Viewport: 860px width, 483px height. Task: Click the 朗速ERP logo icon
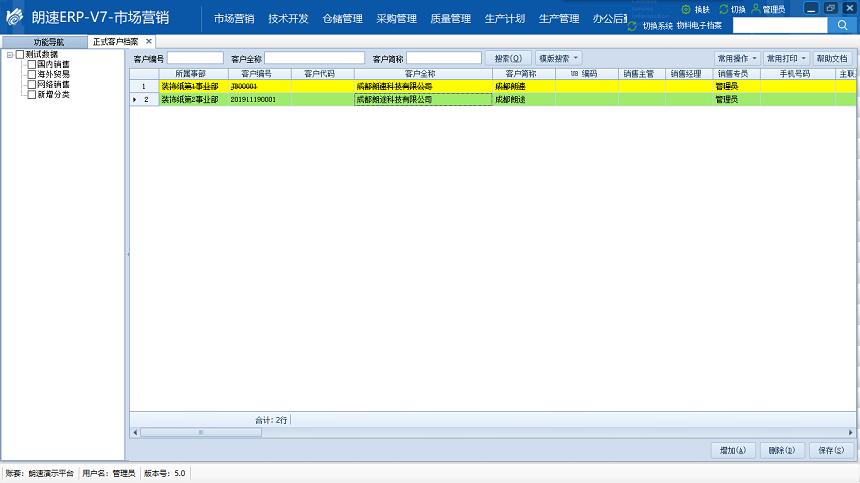(14, 19)
